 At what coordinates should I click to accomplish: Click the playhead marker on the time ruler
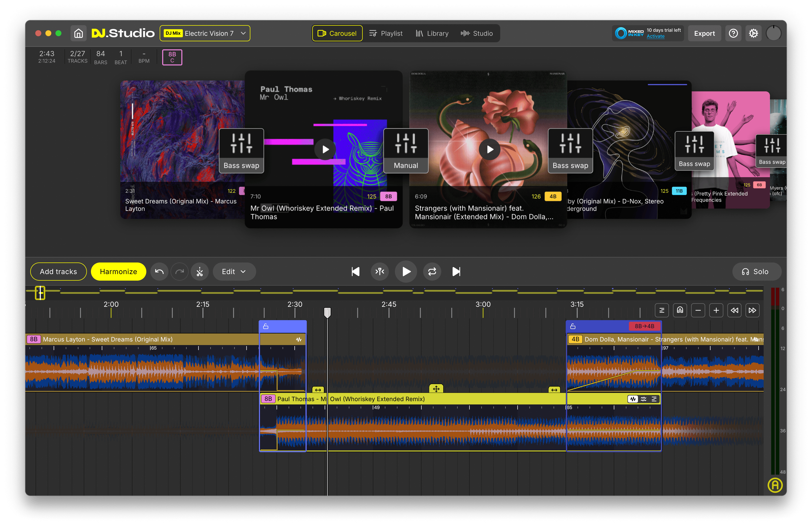tap(327, 312)
